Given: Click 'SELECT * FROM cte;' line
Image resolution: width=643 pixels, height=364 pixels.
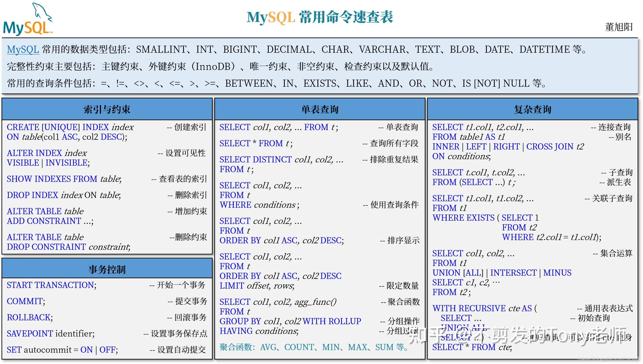Looking at the screenshot, I should click(x=472, y=347).
